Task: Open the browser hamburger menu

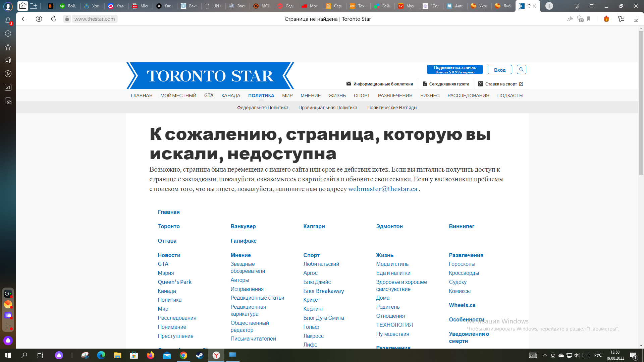Action: click(x=592, y=6)
